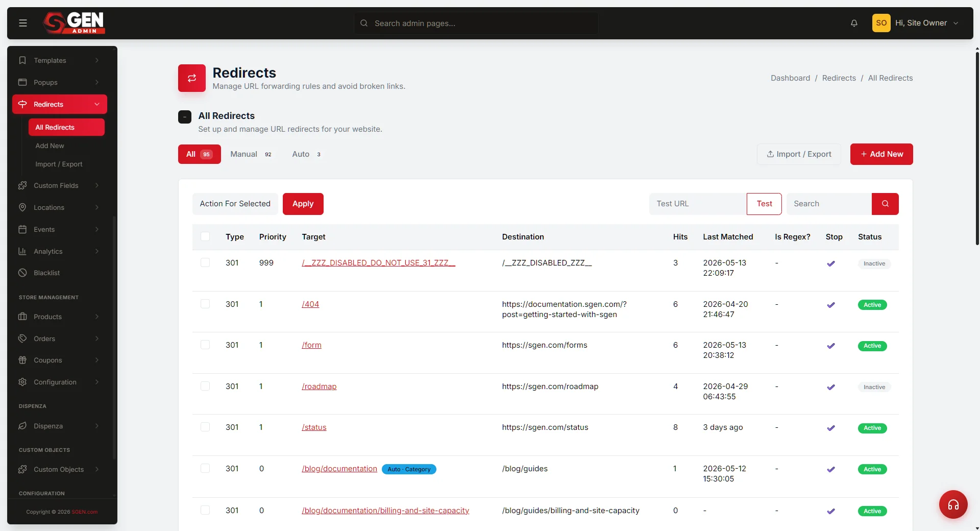Expand the Templates menu chevron
980x531 pixels.
point(97,60)
